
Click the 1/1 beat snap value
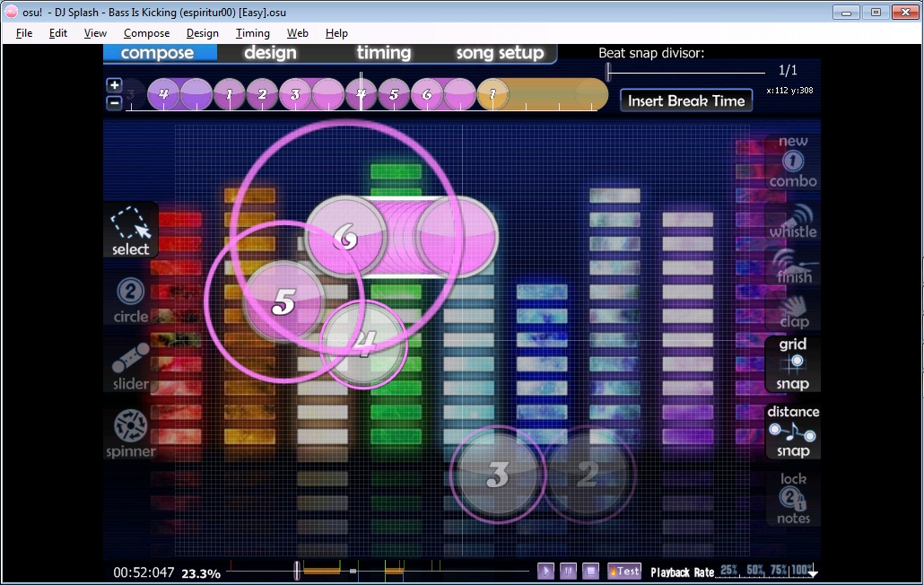[788, 70]
